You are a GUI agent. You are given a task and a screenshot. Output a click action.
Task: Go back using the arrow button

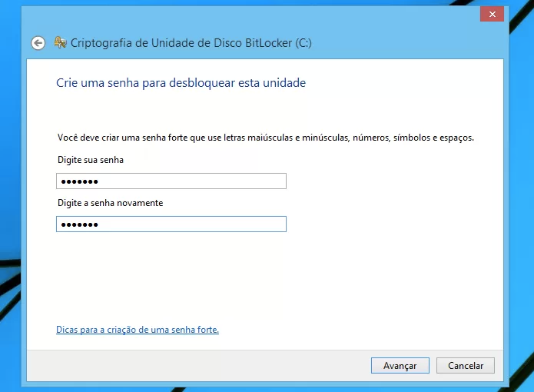coord(38,43)
